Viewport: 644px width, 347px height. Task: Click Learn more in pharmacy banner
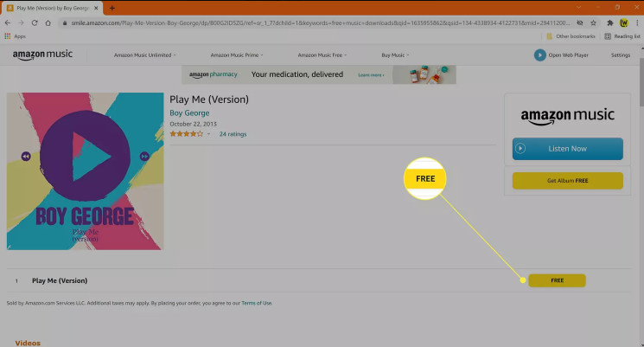click(371, 74)
